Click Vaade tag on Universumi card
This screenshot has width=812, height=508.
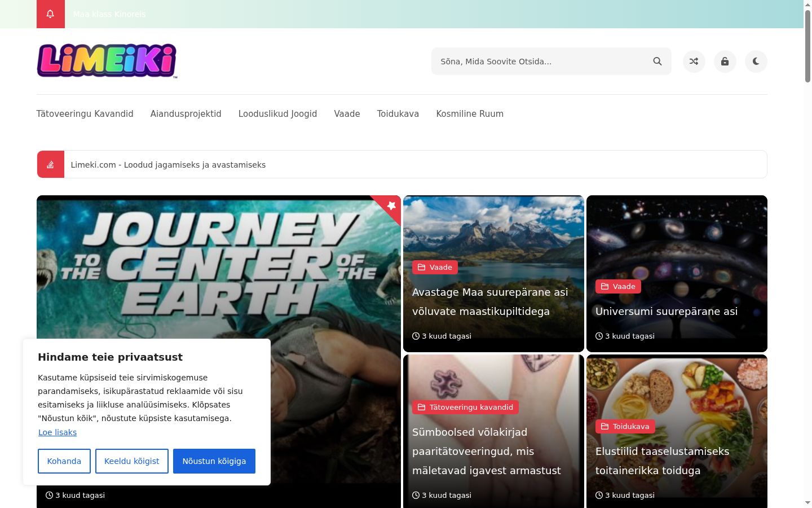(x=619, y=286)
